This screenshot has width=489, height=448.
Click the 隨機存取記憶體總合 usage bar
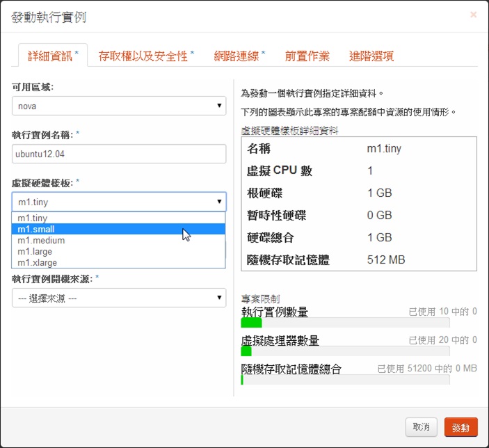click(345, 380)
